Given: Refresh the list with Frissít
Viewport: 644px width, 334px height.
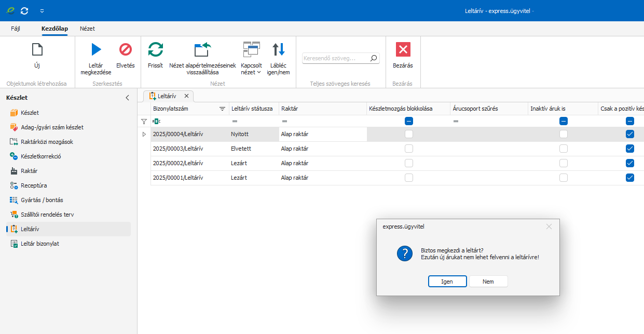Looking at the screenshot, I should 155,50.
